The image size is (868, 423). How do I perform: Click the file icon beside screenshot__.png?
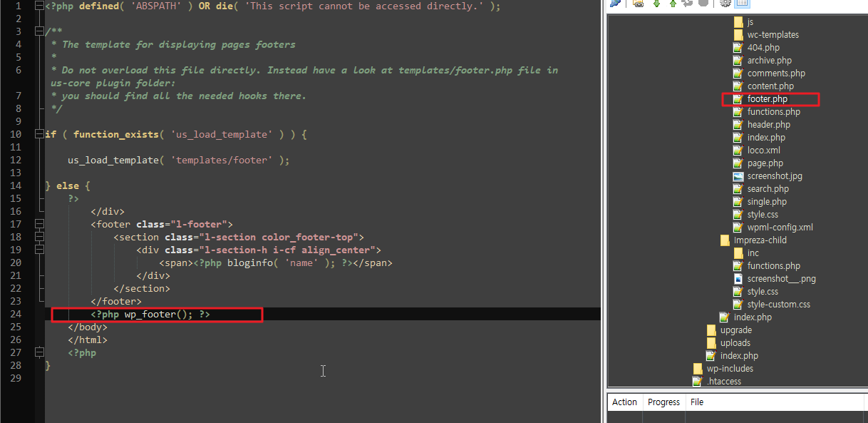click(738, 278)
